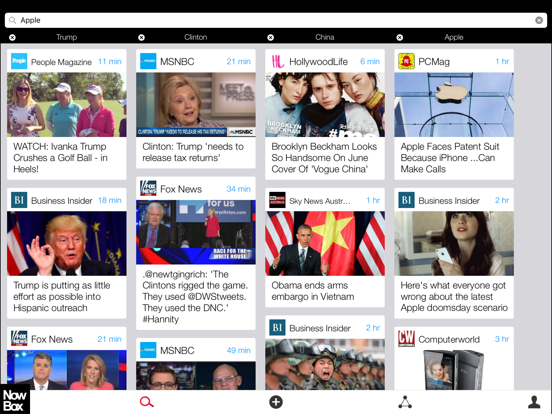This screenshot has width=552, height=414.
Task: Select the Clinton column header
Action: 196,37
